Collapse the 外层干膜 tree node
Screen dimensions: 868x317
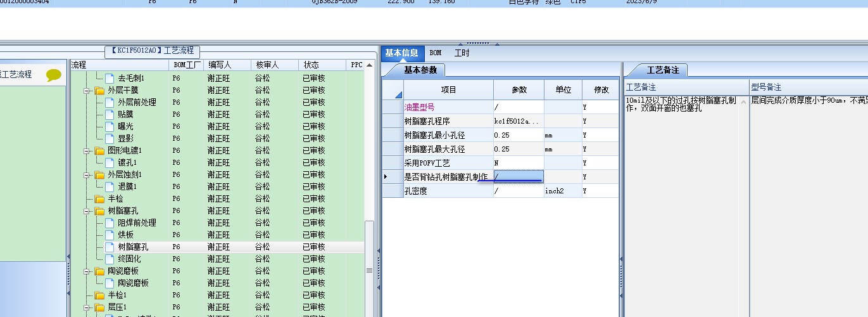(87, 90)
